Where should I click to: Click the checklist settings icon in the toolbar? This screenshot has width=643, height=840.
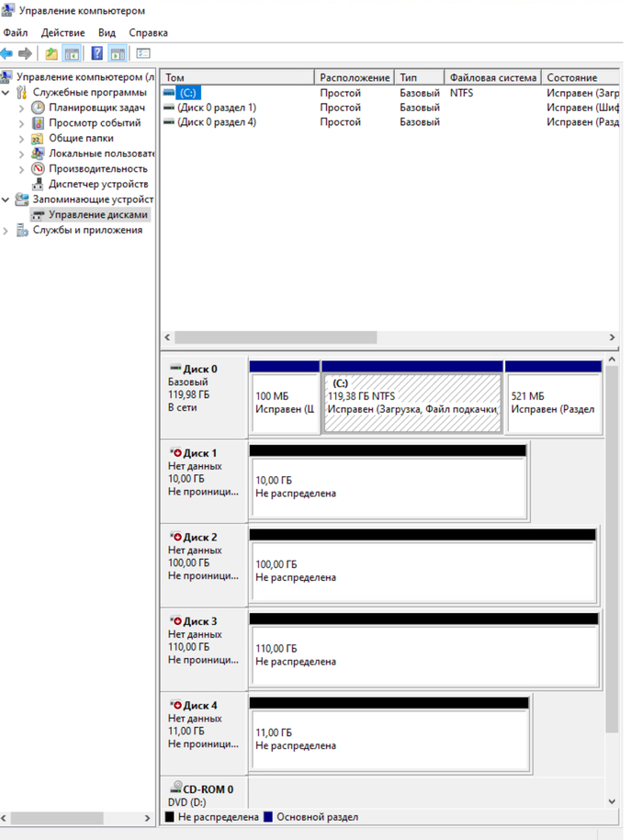click(143, 53)
